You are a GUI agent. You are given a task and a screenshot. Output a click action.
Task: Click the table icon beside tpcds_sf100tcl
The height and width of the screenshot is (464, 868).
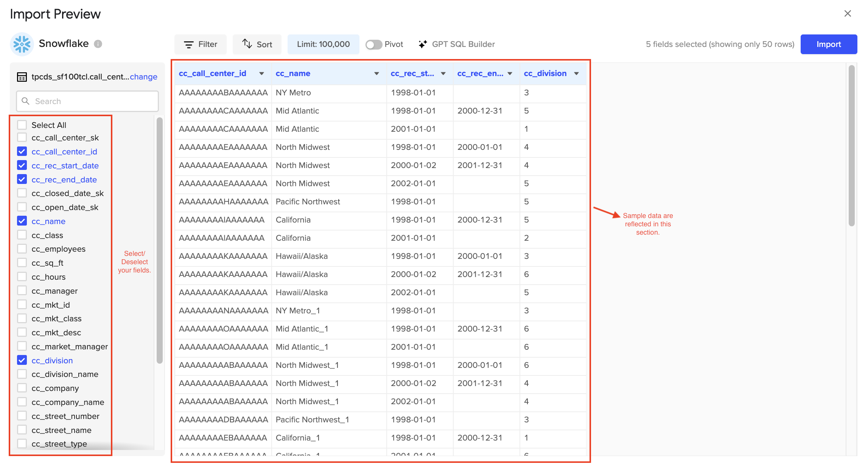tap(22, 77)
